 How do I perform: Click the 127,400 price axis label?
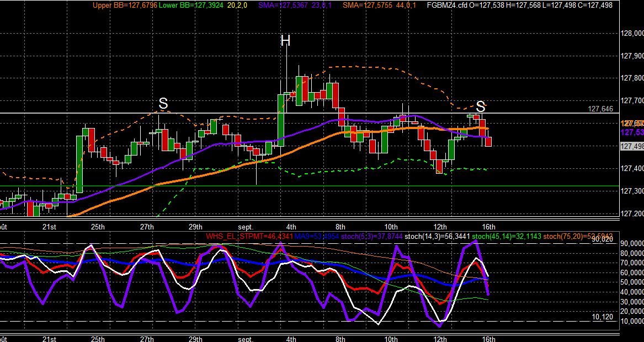pyautogui.click(x=633, y=168)
